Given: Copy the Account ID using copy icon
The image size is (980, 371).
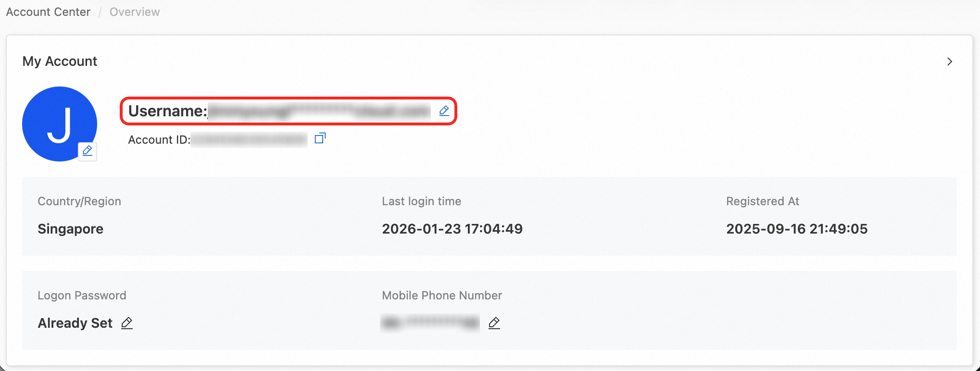Looking at the screenshot, I should tap(320, 138).
